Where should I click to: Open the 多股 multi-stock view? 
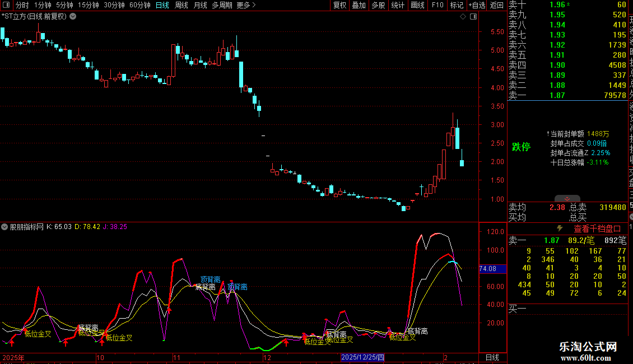[x=378, y=5]
